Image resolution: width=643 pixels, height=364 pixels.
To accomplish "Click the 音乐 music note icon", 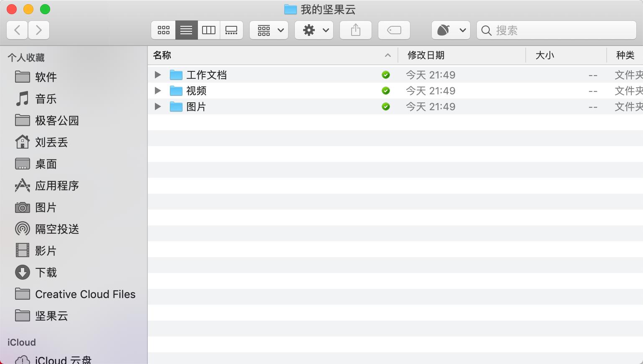I will 22,99.
